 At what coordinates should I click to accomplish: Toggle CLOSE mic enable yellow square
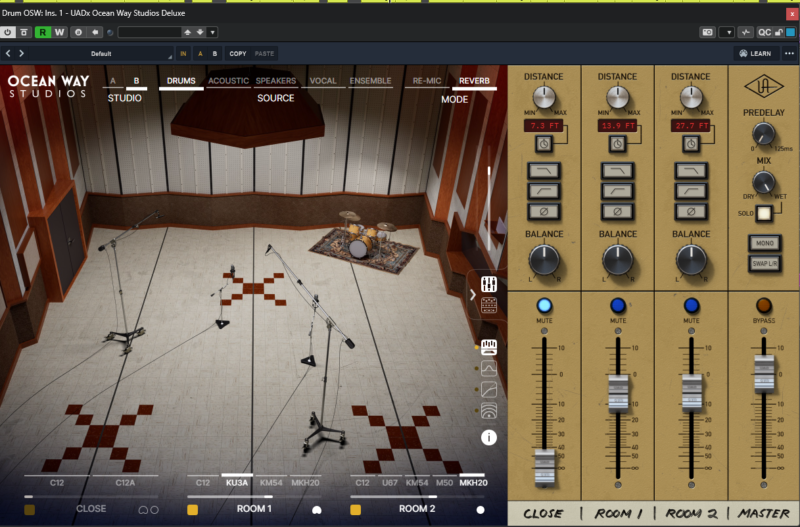(30, 509)
